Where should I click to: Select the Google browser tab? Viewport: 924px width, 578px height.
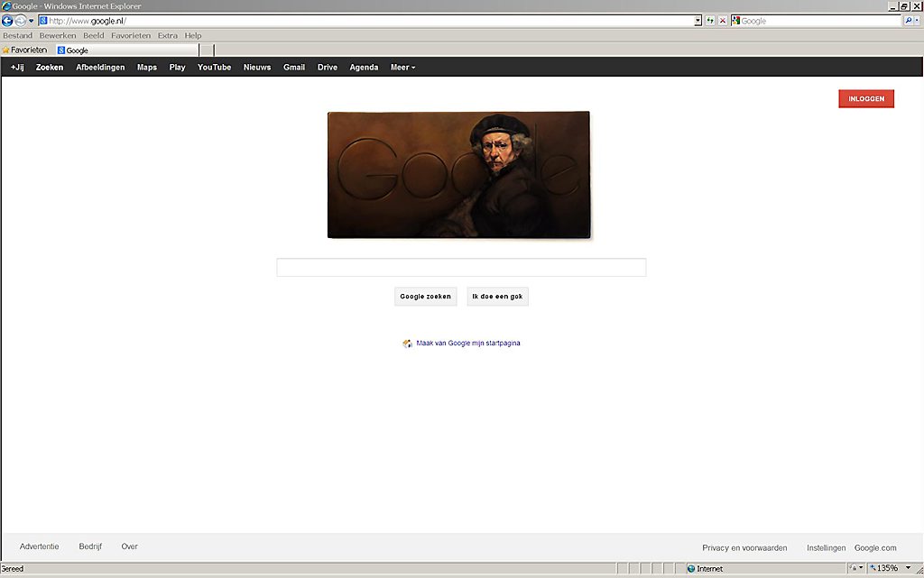(x=127, y=50)
